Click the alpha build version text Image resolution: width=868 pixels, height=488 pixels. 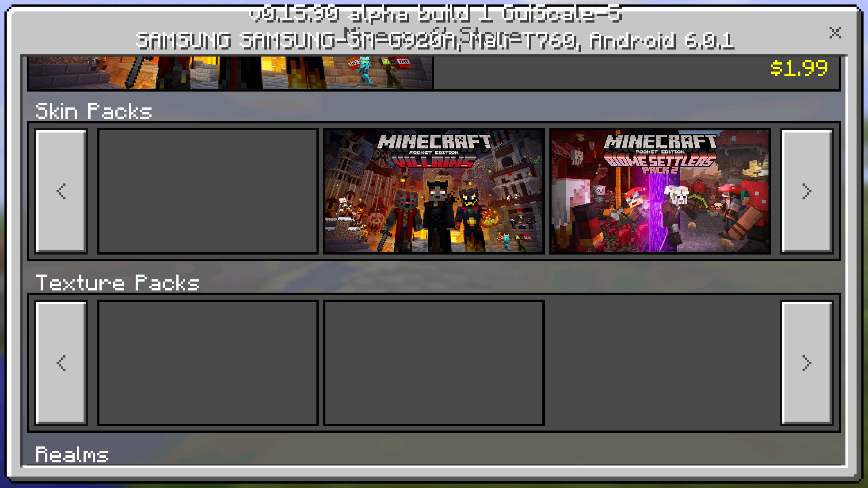click(435, 14)
